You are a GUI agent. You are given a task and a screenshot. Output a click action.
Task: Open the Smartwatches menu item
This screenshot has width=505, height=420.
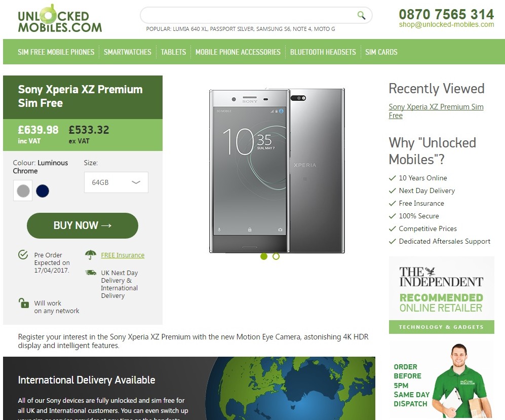coord(128,52)
